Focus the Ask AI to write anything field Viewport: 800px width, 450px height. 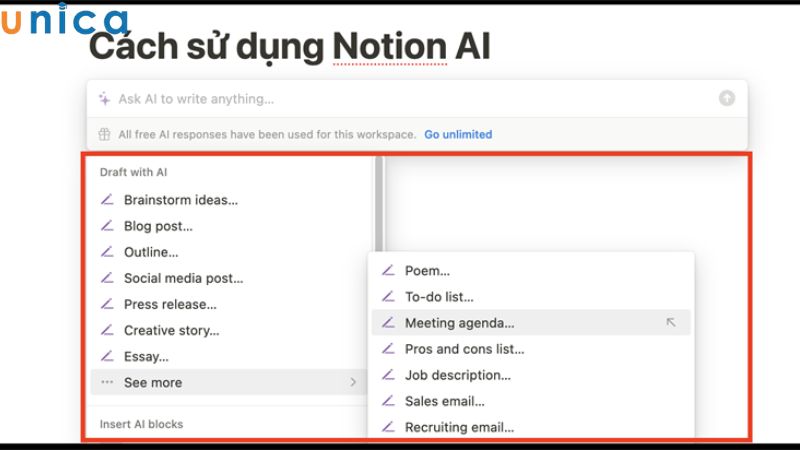(408, 98)
